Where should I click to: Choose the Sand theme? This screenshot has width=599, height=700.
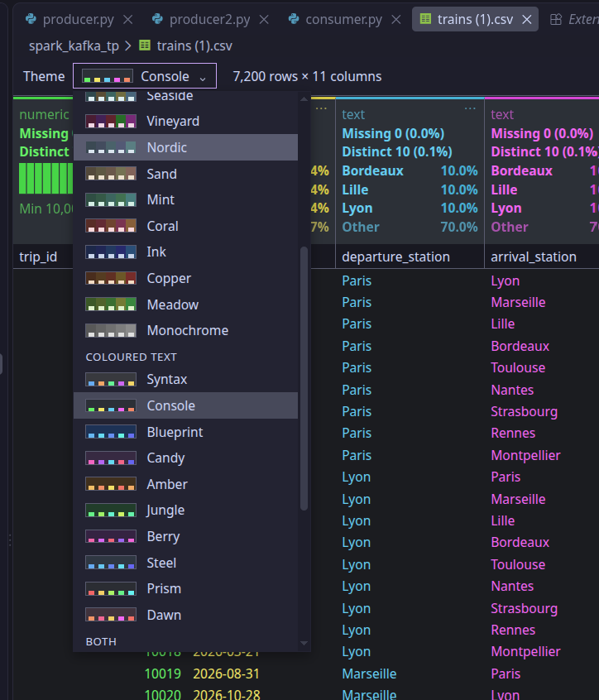[185, 174]
